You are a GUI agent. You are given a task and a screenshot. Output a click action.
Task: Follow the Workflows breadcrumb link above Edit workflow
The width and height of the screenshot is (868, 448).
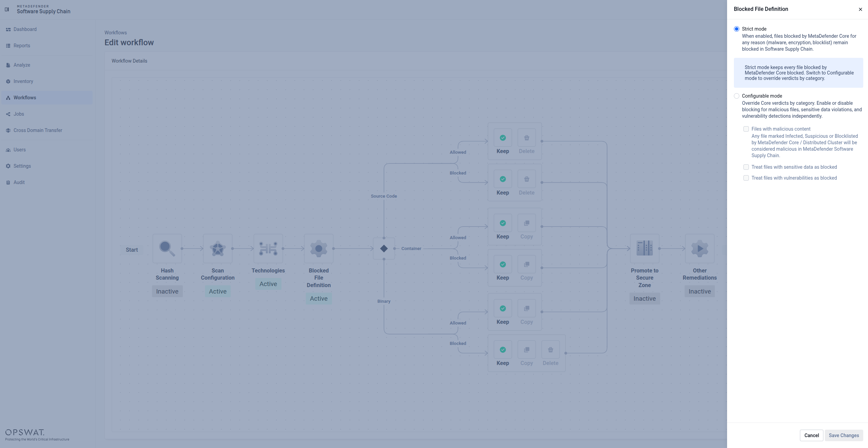116,33
